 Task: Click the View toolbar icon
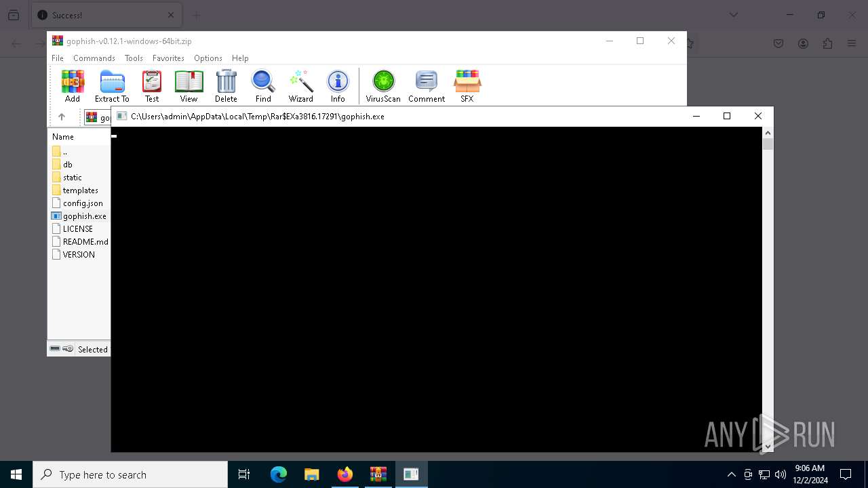click(189, 86)
